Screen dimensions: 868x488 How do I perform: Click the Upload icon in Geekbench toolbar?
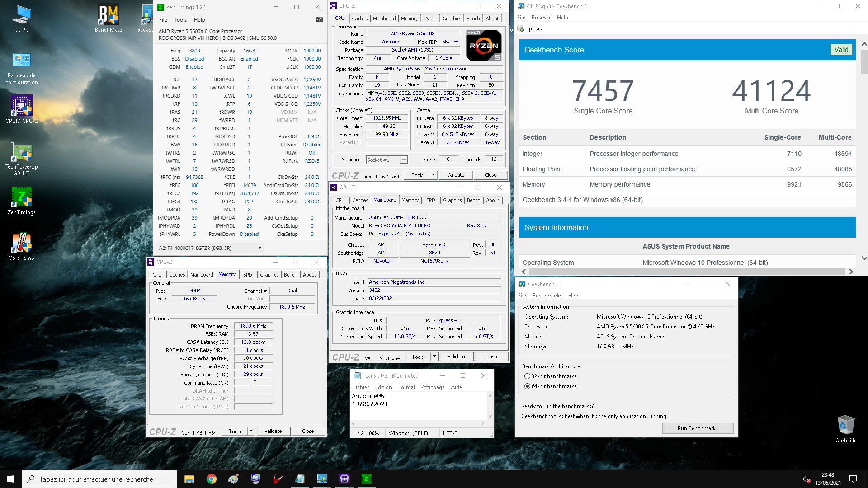[520, 28]
